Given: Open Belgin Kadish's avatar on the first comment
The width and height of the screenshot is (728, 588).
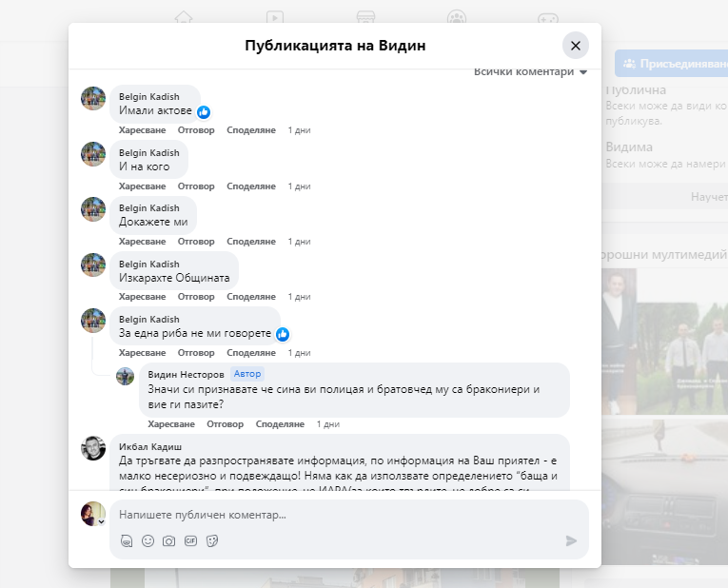Looking at the screenshot, I should [x=93, y=99].
